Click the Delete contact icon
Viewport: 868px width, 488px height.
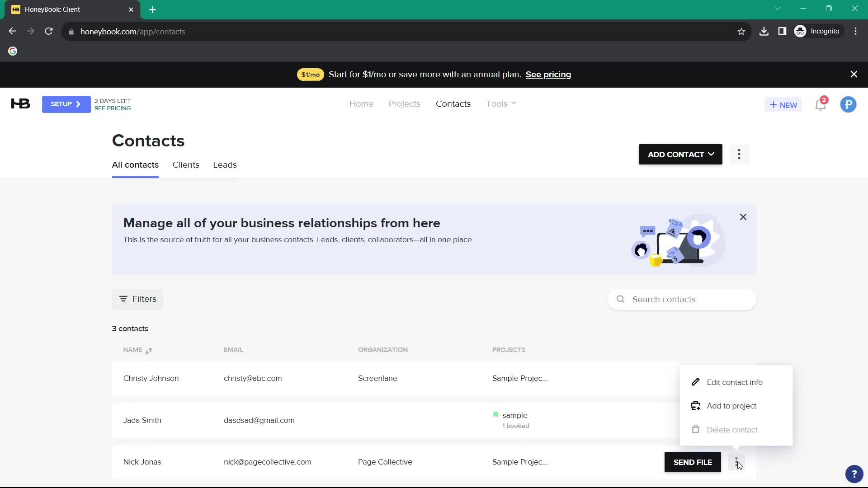pos(696,430)
